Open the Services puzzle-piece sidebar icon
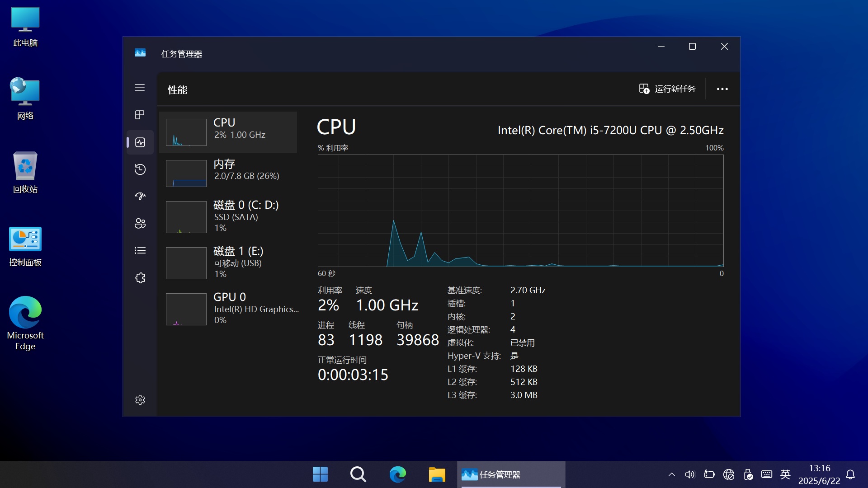Screen dimensions: 868x488 point(140,278)
